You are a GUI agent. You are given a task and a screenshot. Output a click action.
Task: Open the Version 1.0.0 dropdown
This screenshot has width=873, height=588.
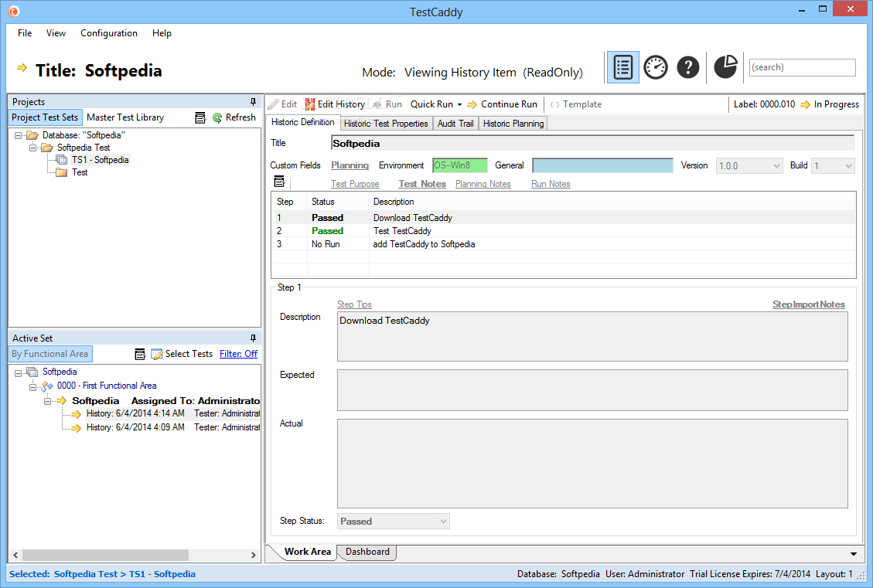click(x=776, y=166)
